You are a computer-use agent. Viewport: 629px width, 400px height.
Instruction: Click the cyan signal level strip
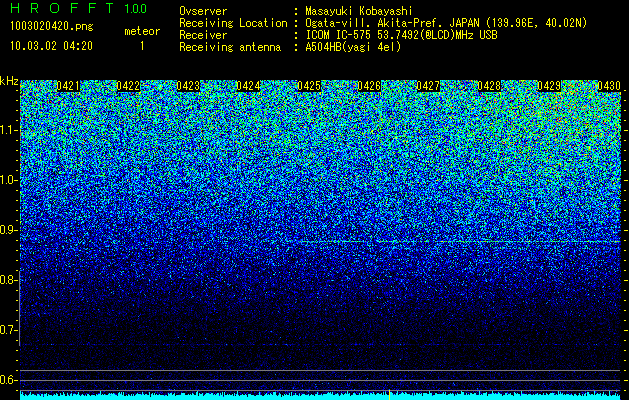coord(321,396)
